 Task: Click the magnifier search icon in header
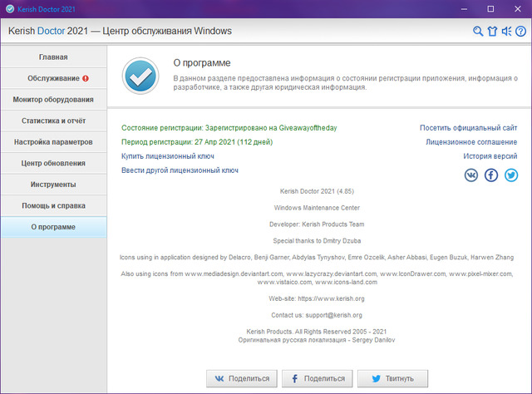pos(478,32)
